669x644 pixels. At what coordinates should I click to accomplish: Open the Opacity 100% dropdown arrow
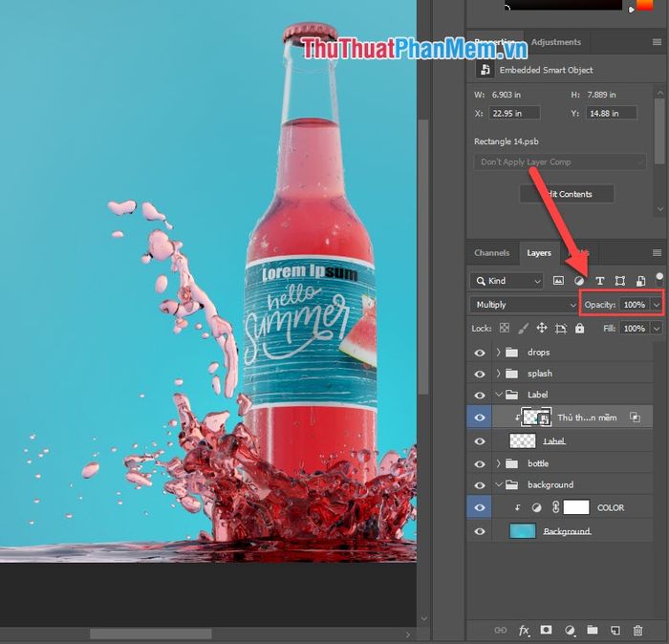coord(657,305)
